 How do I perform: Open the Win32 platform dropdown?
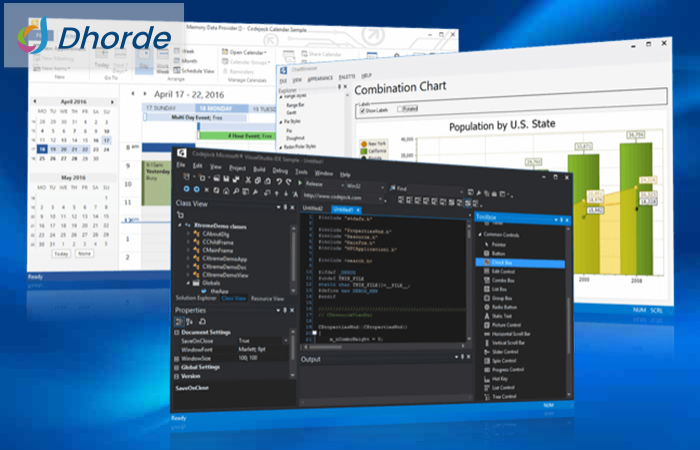(382, 187)
